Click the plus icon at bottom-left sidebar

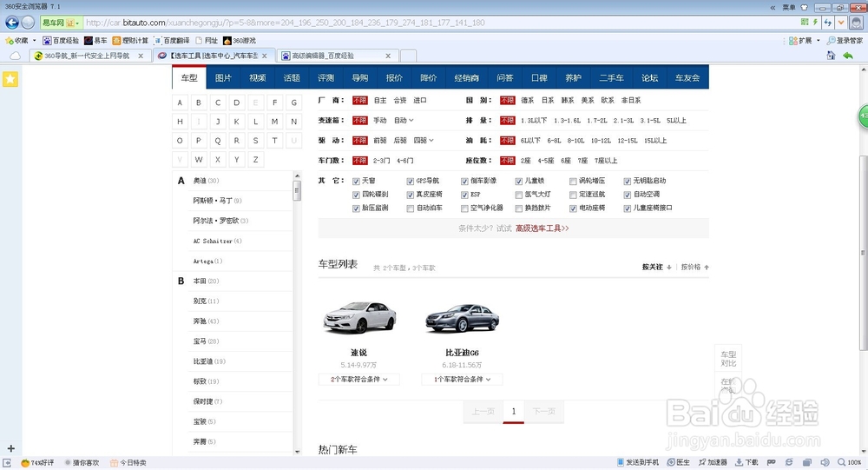(10, 448)
